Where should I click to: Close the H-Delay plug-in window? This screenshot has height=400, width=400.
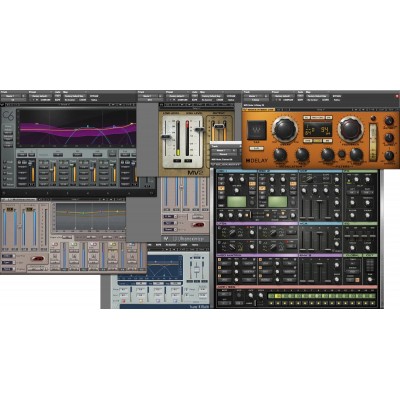[x=396, y=96]
